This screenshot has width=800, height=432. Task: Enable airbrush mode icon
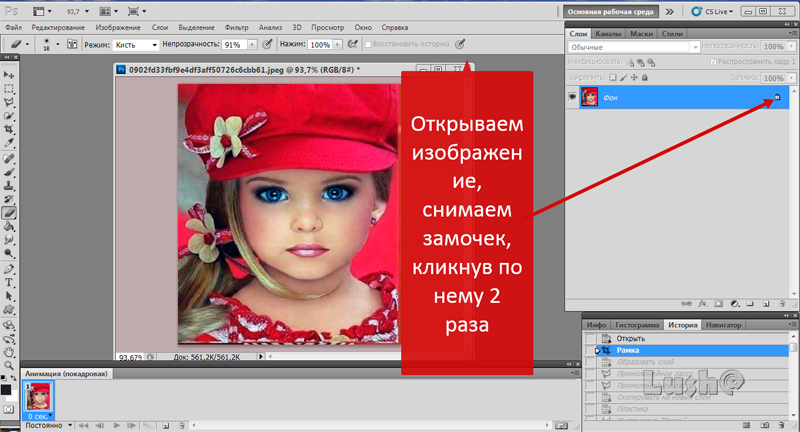coord(352,44)
